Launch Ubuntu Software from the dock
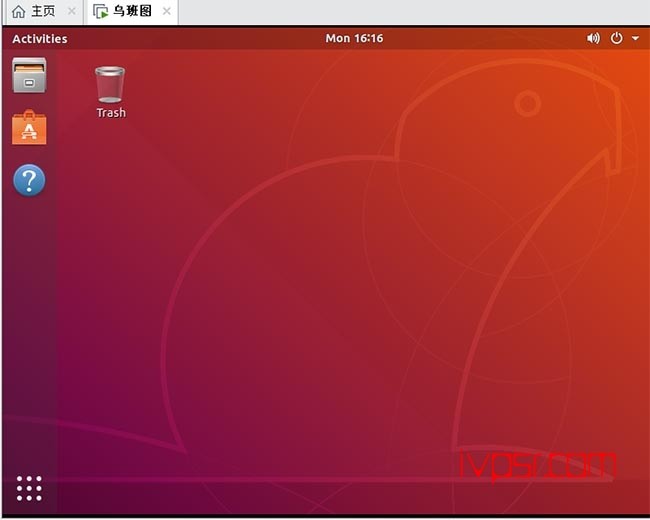This screenshot has width=650, height=520. coord(29,127)
